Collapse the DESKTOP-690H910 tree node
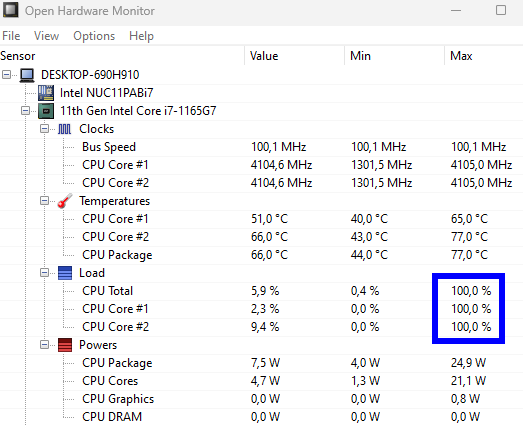 [x=7, y=74]
